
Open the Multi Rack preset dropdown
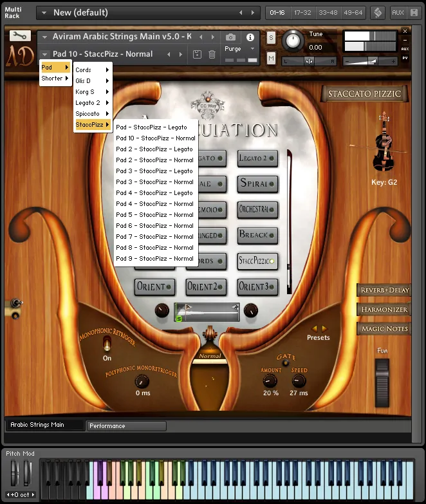click(44, 12)
